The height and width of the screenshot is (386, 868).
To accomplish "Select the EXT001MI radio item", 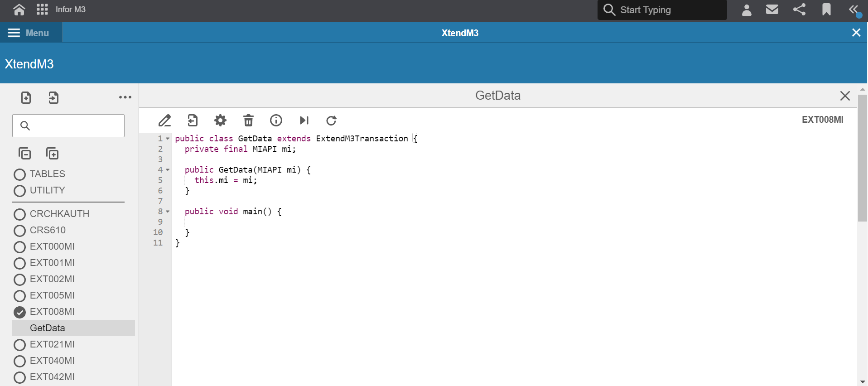I will (19, 263).
